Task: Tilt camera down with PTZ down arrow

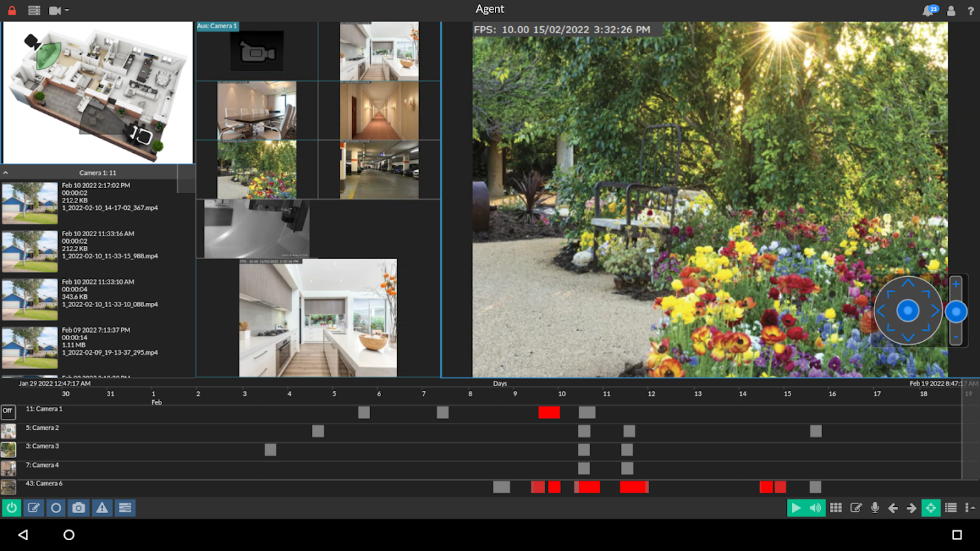Action: [908, 337]
